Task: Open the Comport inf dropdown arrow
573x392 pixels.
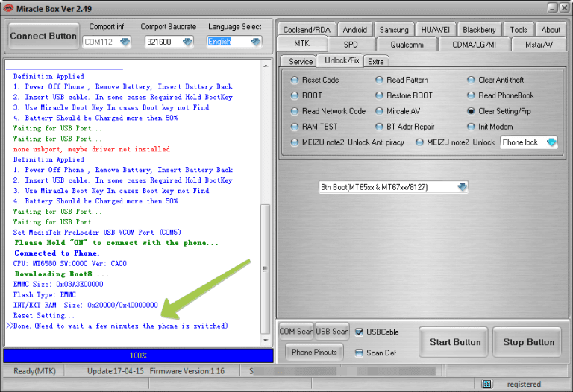Action: click(125, 42)
